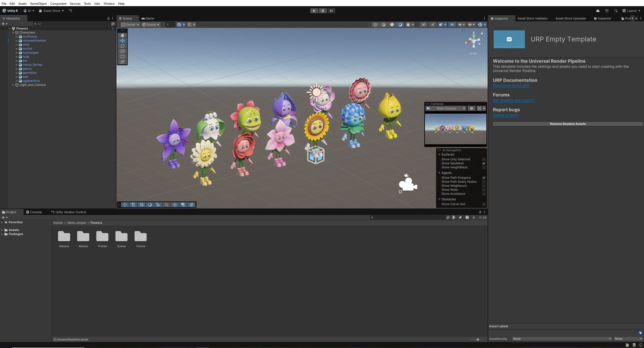Open the Main Camera dropdown in Cameras overlay
Image resolution: width=644 pixels, height=348 pixels.
tap(446, 108)
